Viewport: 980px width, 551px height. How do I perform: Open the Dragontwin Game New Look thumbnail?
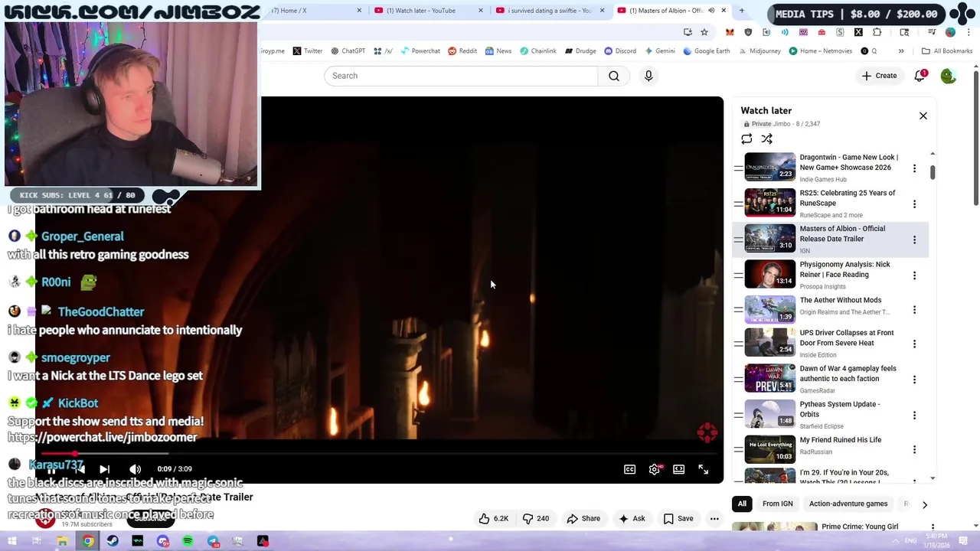770,167
